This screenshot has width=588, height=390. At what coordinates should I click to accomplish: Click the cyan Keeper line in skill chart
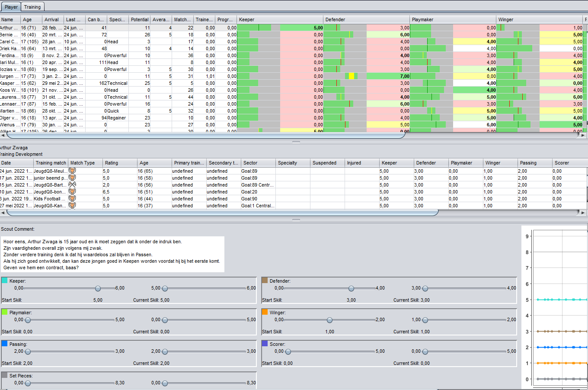point(561,300)
